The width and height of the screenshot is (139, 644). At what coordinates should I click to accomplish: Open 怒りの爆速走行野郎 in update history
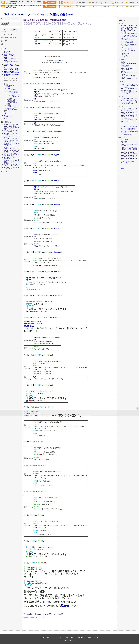click(x=126, y=135)
